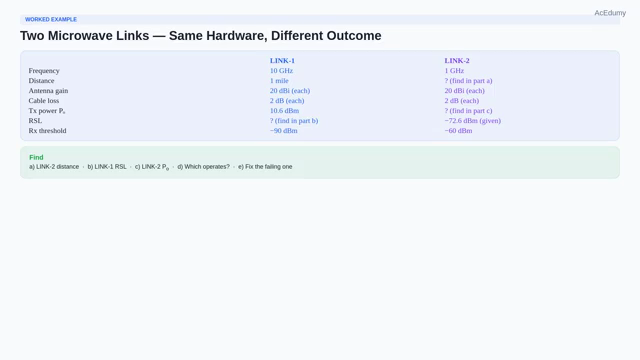Select the 10.6 dBm Tx power value

pyautogui.click(x=284, y=111)
